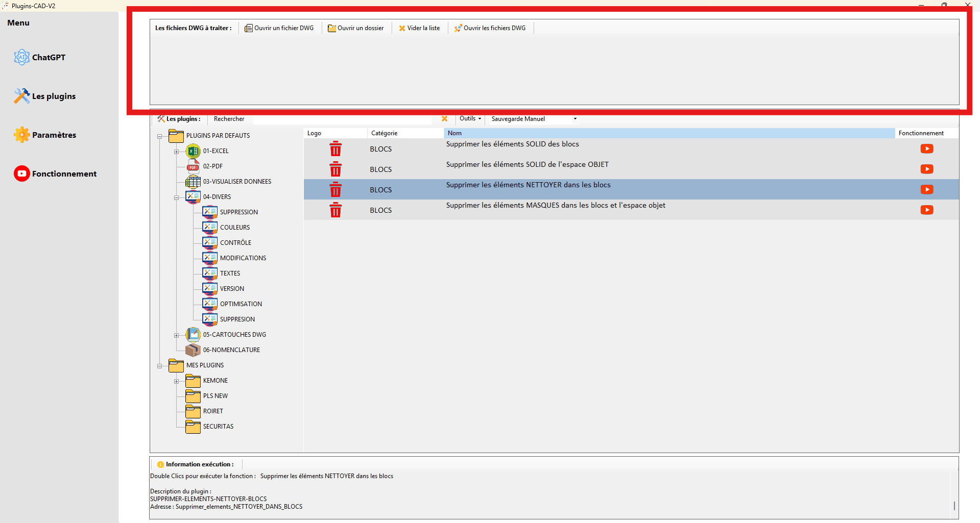Select the 06-NOMENCLATURE tree item
Screen dimensions: 980x523
pyautogui.click(x=231, y=350)
